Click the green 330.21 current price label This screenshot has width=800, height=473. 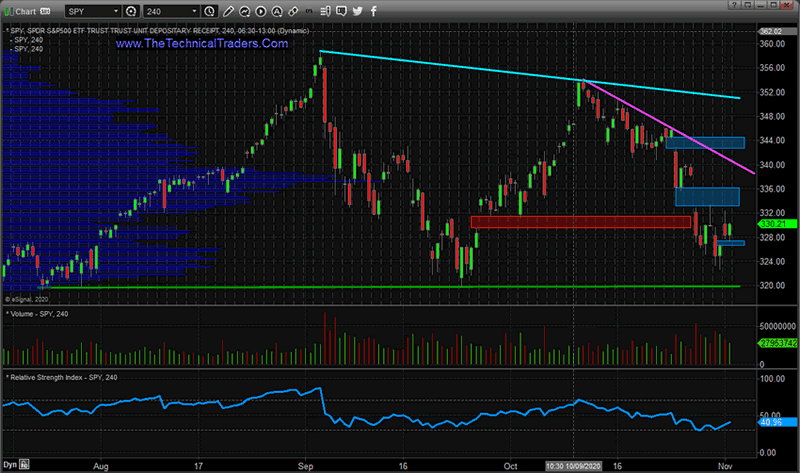pyautogui.click(x=776, y=224)
